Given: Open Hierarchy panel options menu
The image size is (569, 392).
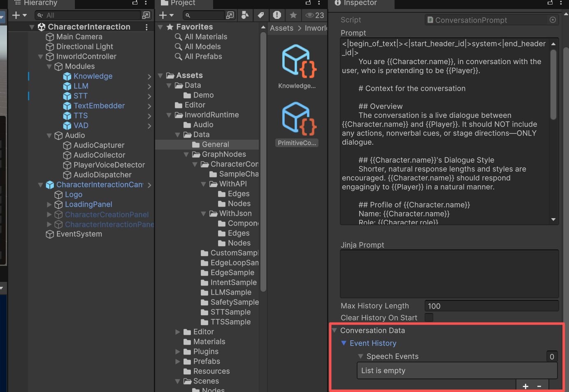Looking at the screenshot, I should (146, 2).
